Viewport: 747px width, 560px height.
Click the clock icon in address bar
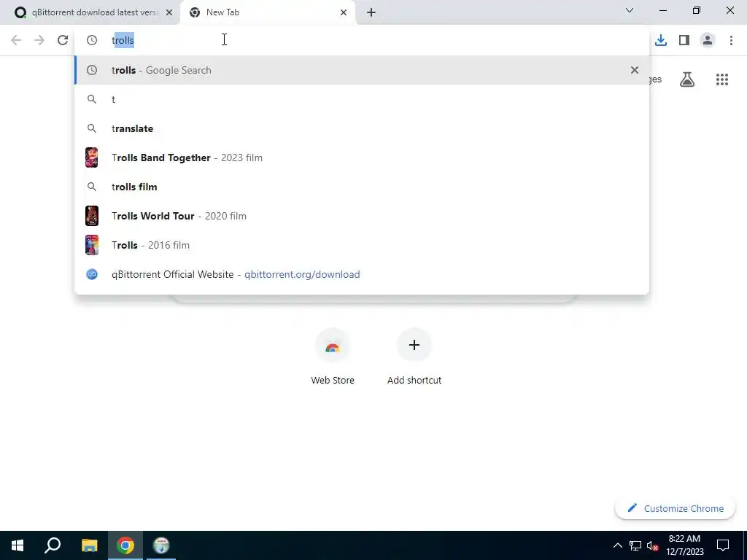(92, 40)
